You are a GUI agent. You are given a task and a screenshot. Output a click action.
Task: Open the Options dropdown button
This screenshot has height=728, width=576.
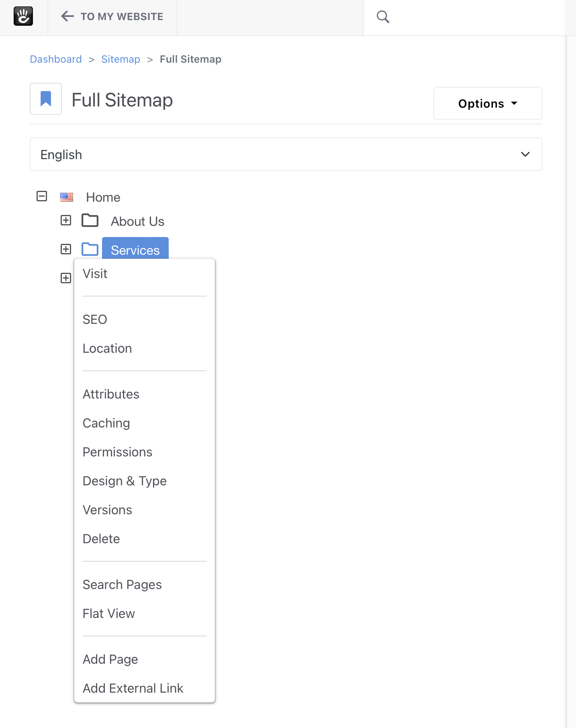point(488,103)
